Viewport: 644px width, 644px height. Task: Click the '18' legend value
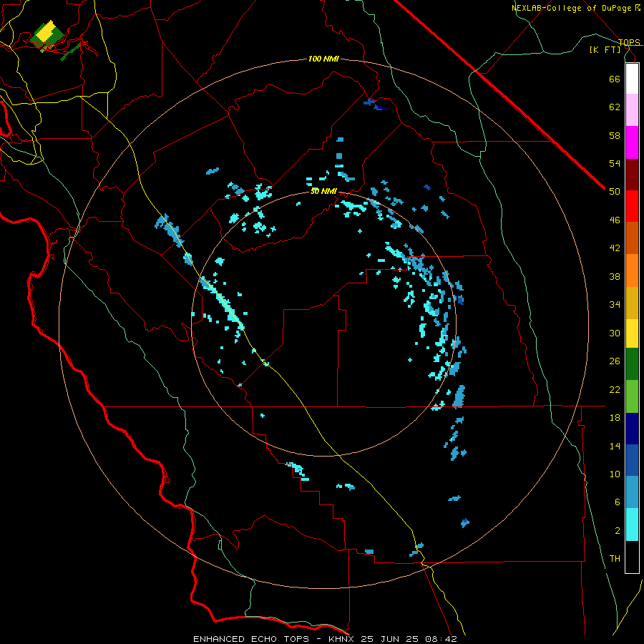615,418
